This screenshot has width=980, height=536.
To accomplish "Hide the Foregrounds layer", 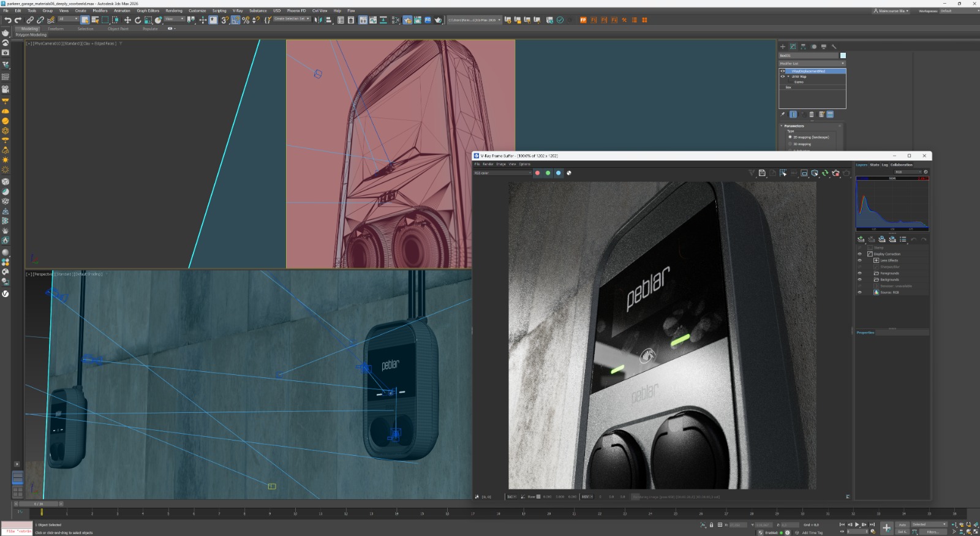I will click(x=859, y=273).
